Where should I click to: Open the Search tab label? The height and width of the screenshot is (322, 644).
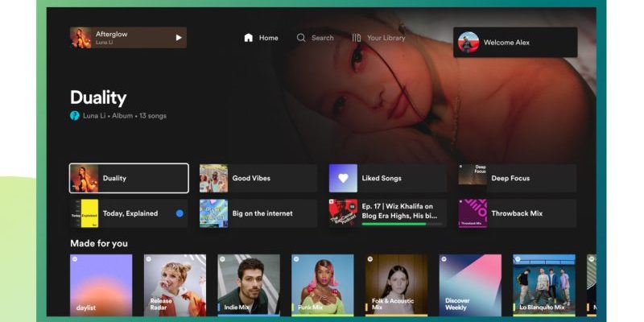[x=323, y=38]
